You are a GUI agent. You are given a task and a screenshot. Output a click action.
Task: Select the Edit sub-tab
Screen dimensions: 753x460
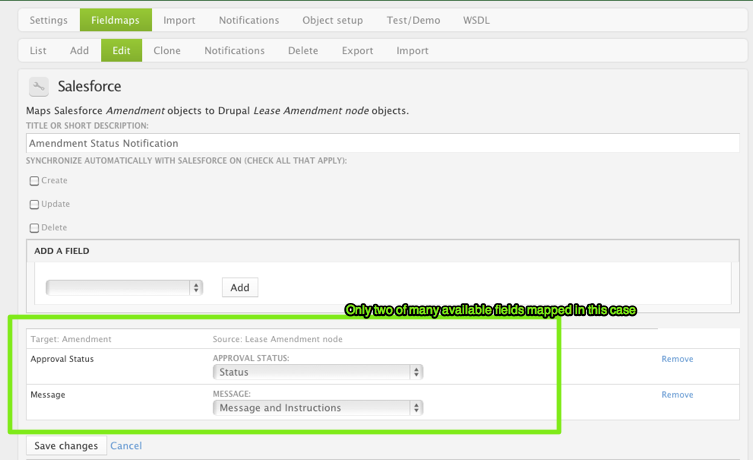coord(121,50)
